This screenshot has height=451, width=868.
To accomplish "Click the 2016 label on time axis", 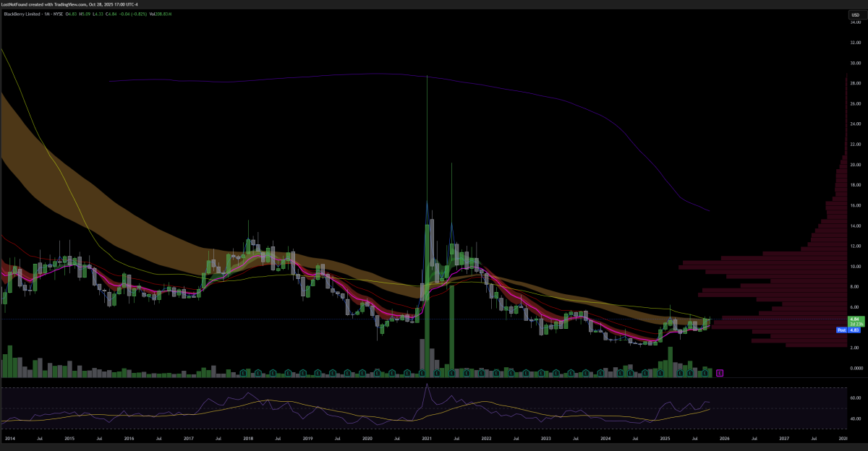I will 129,439.
